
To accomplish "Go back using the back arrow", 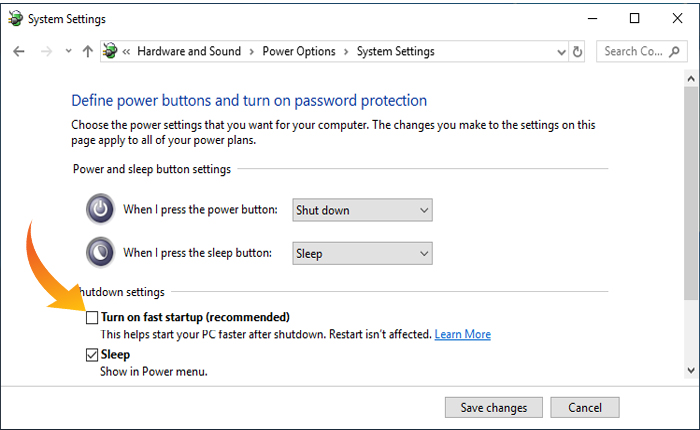I will (19, 51).
